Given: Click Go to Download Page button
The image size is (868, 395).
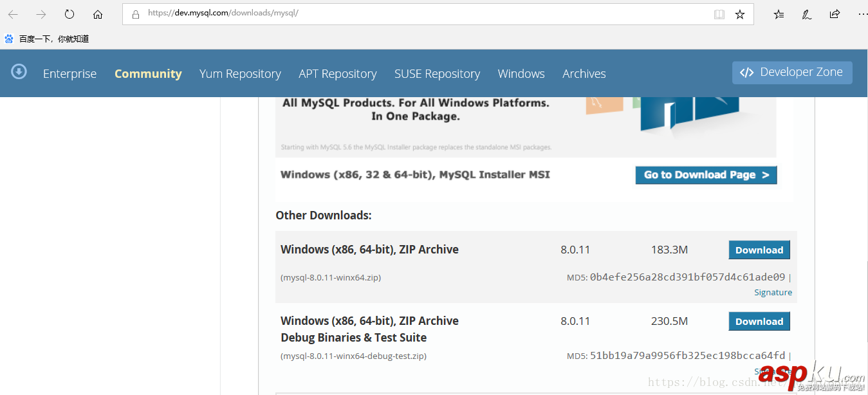Looking at the screenshot, I should (x=706, y=175).
